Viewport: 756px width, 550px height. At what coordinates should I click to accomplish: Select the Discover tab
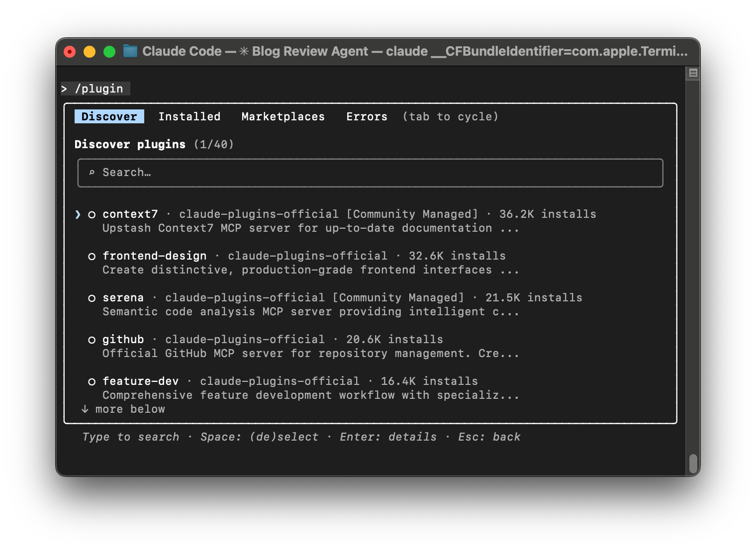[109, 116]
